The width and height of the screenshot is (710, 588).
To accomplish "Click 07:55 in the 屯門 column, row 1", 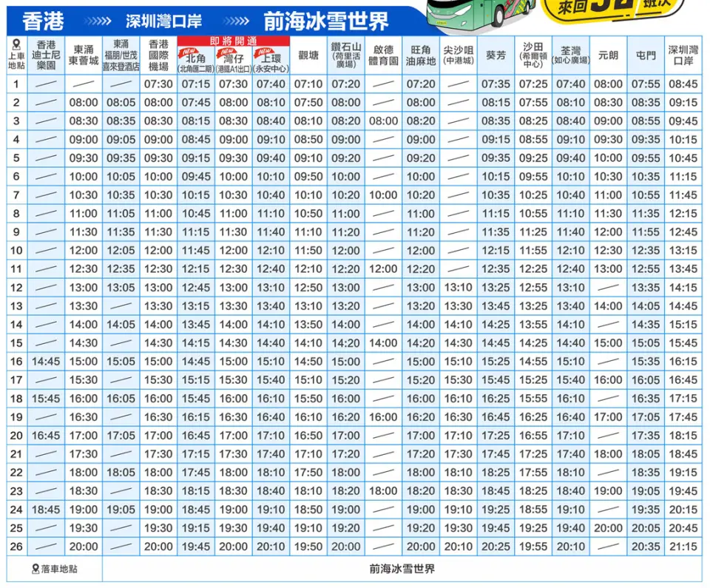I will coord(646,84).
